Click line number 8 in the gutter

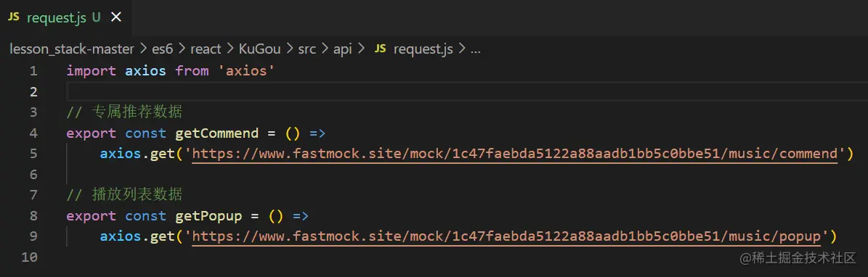coord(33,215)
